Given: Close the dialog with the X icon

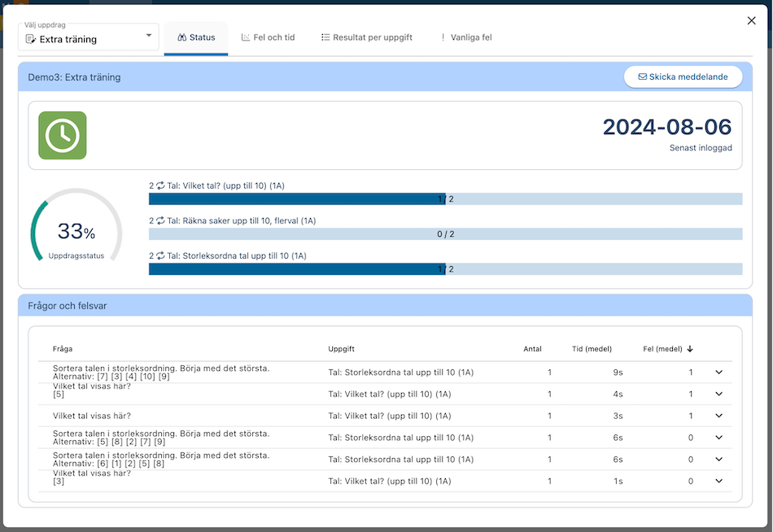Looking at the screenshot, I should [x=751, y=20].
